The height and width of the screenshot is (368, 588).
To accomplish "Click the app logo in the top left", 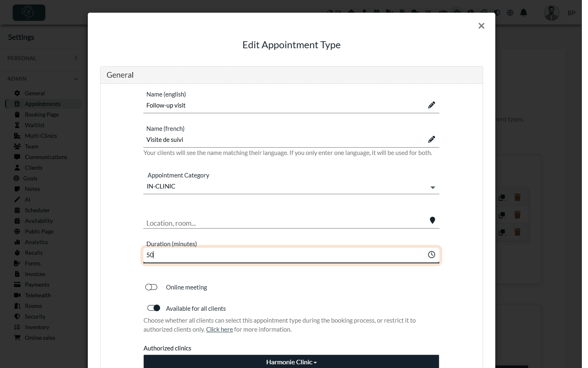I will [29, 13].
